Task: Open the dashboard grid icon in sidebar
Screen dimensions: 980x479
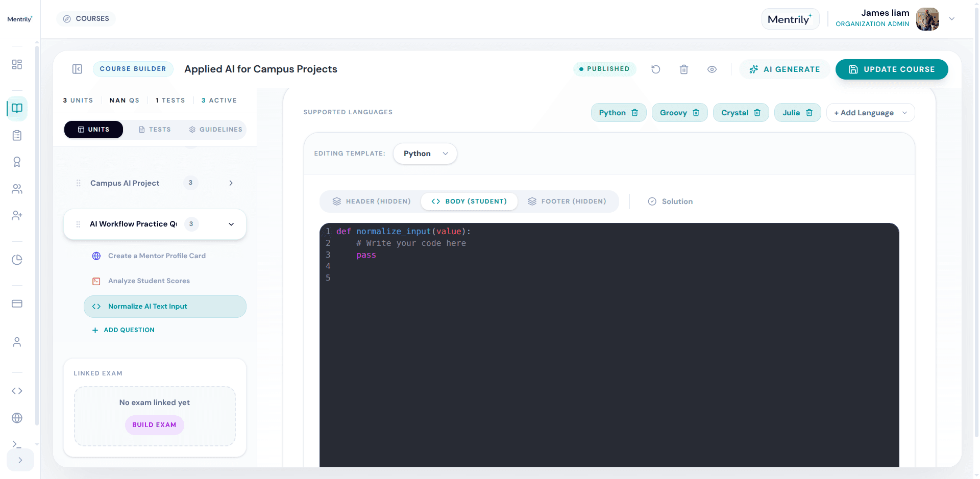Action: point(17,64)
